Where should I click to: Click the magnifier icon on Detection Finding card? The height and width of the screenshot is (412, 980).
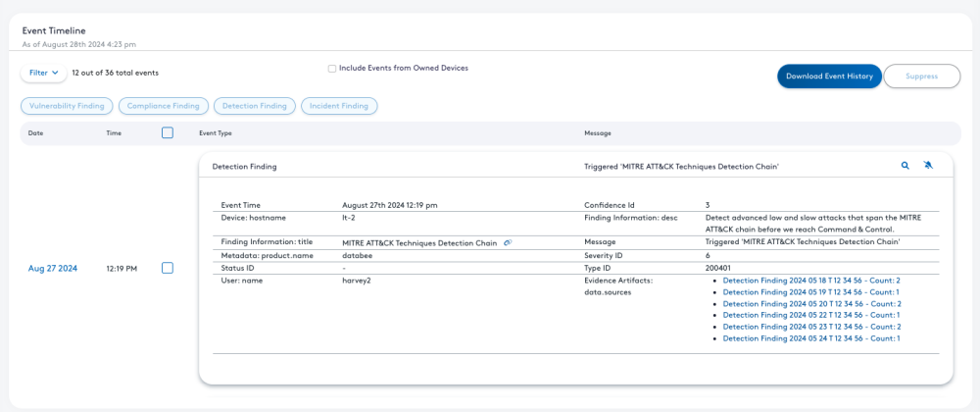tap(905, 166)
